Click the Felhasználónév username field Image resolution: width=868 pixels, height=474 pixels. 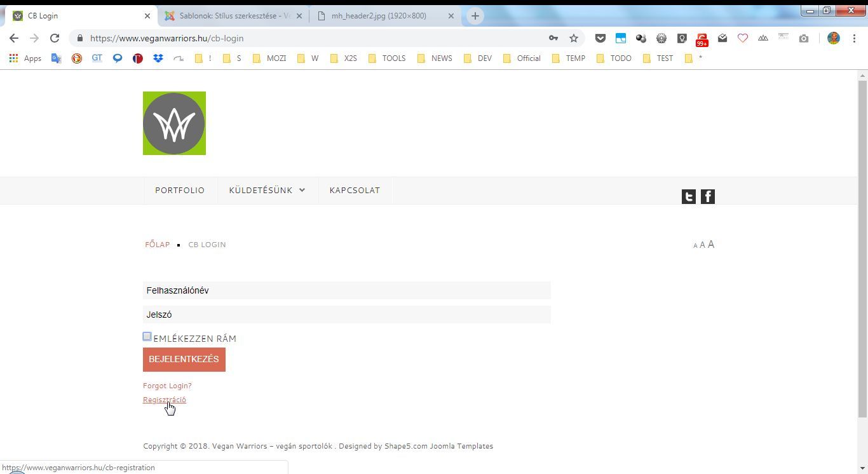(346, 290)
